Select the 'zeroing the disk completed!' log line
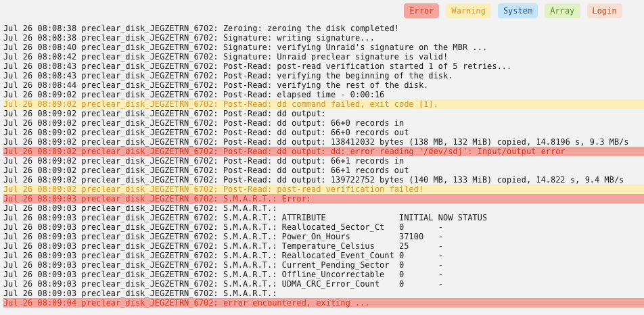The image size is (644, 315). coord(202,28)
